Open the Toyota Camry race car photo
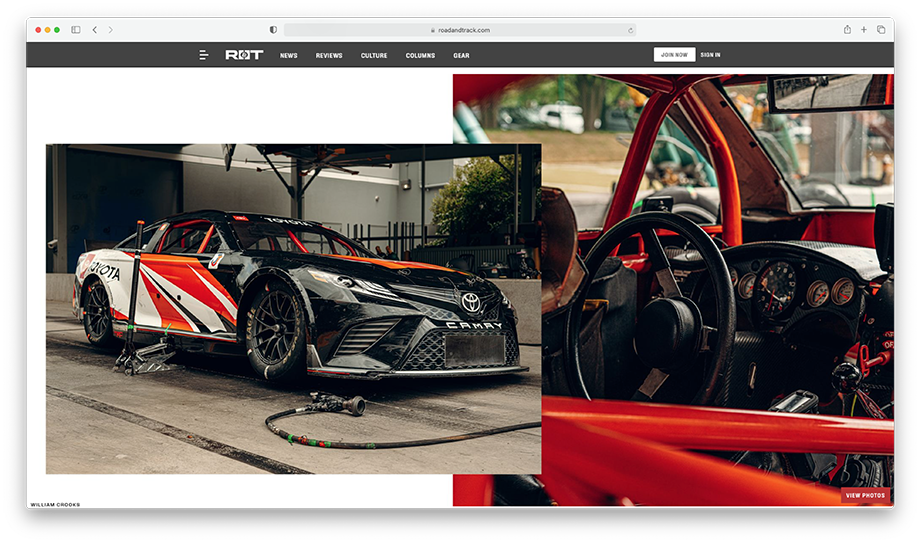 pyautogui.click(x=293, y=309)
